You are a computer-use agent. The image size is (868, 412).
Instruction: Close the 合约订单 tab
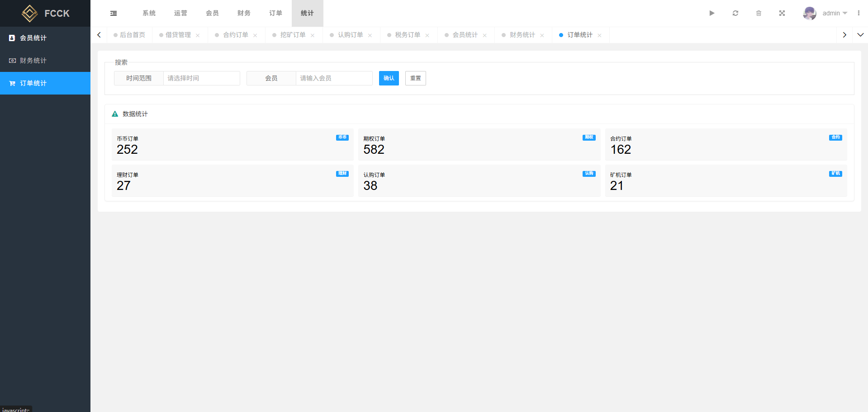[x=255, y=35]
